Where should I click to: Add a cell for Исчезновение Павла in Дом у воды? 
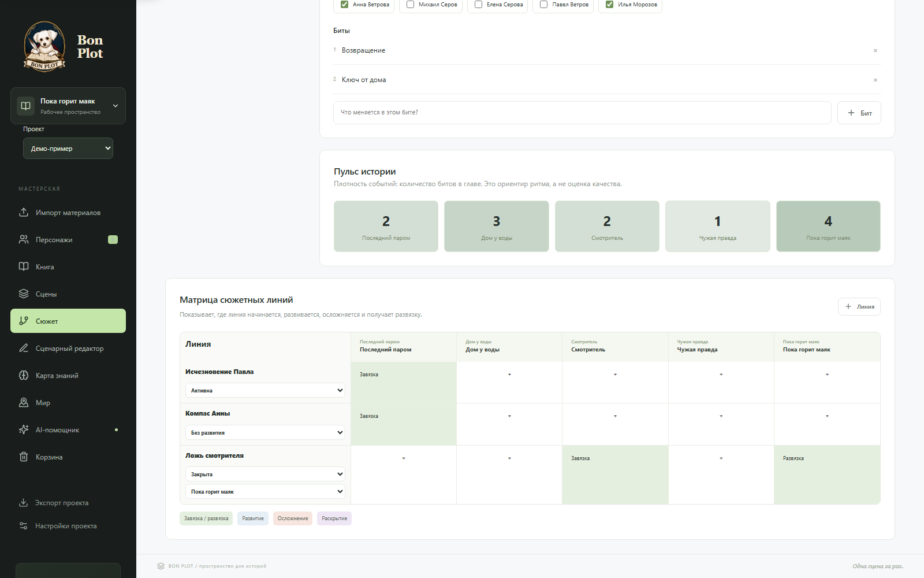(509, 375)
